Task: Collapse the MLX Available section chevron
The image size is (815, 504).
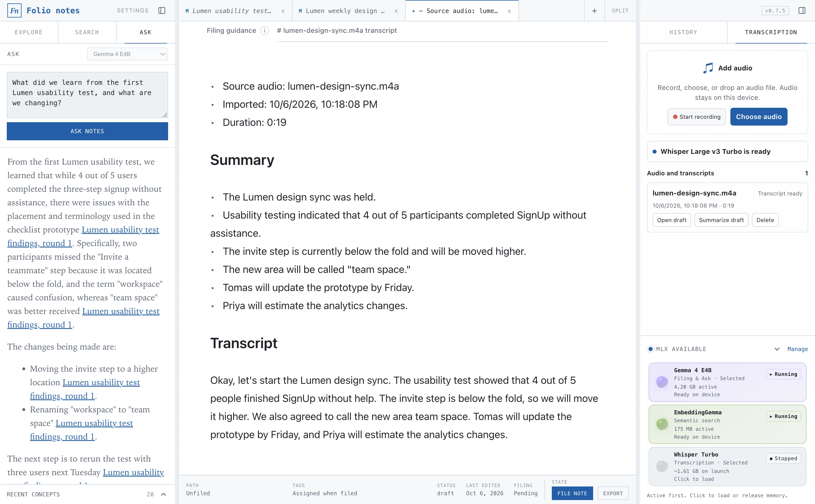Action: point(777,349)
